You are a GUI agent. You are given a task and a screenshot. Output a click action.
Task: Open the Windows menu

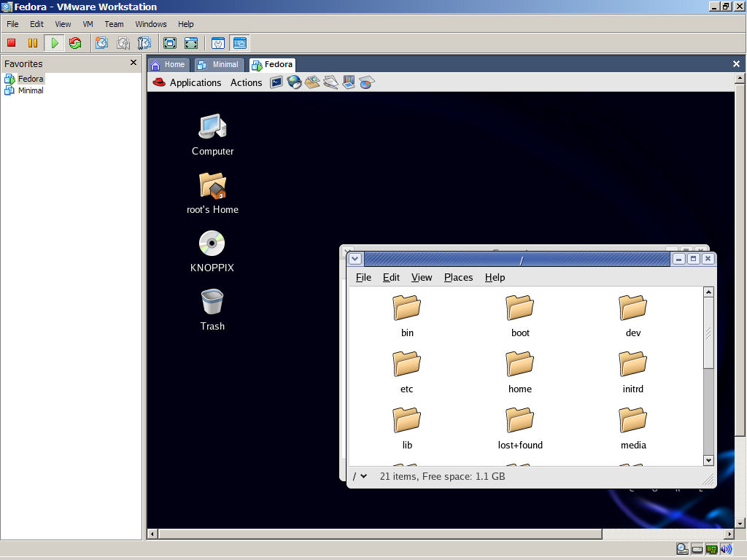150,24
